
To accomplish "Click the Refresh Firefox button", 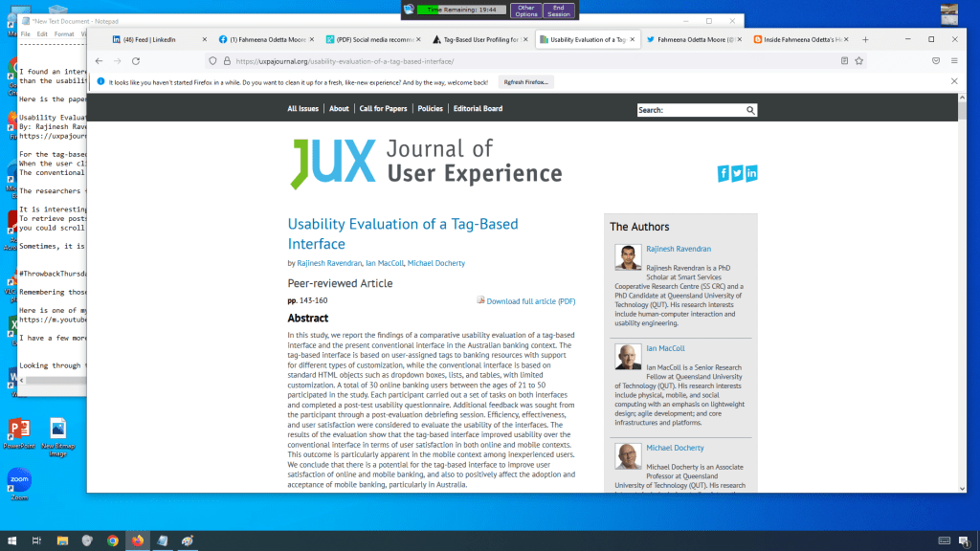I will click(525, 82).
